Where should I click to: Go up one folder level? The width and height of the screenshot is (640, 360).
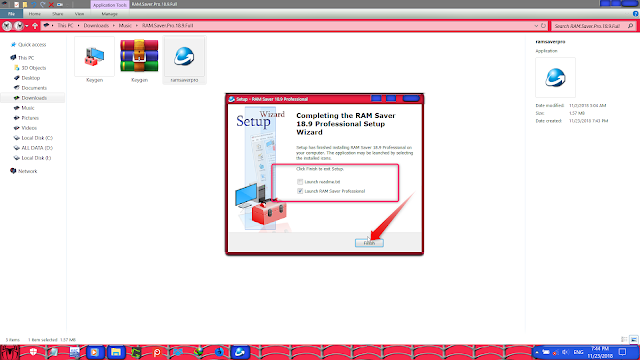35,26
